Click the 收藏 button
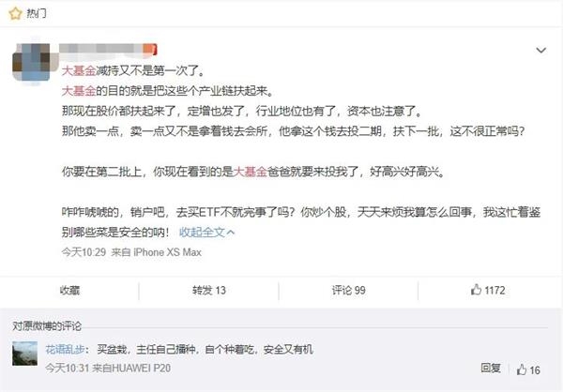Image resolution: width=563 pixels, height=392 pixels. [x=69, y=290]
